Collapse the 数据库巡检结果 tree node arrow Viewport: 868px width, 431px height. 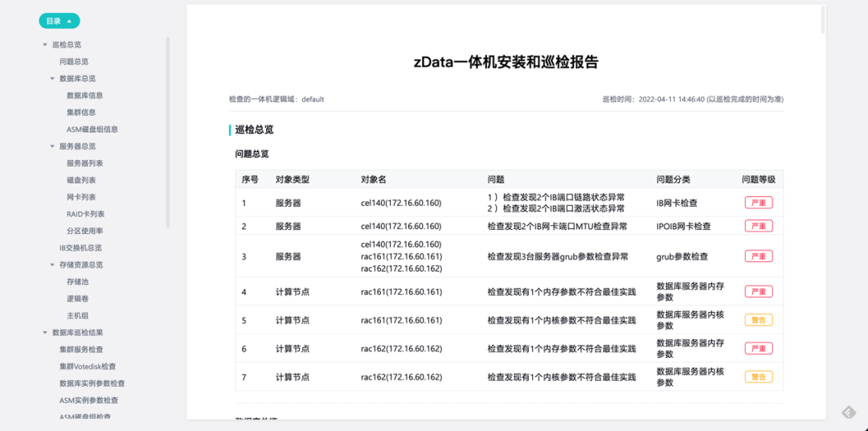pyautogui.click(x=45, y=332)
